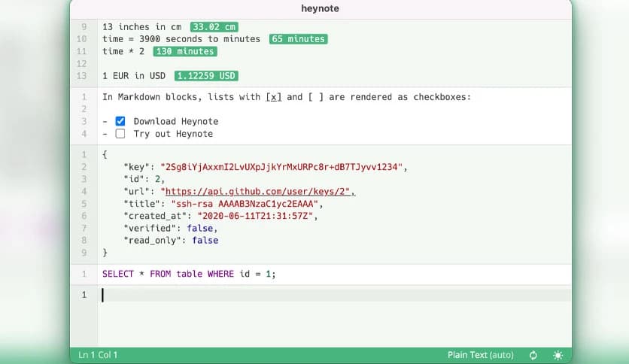Screen dimensions: 629x364
Task: Open the Plain Text (auto) language selector
Action: [x=481, y=355]
